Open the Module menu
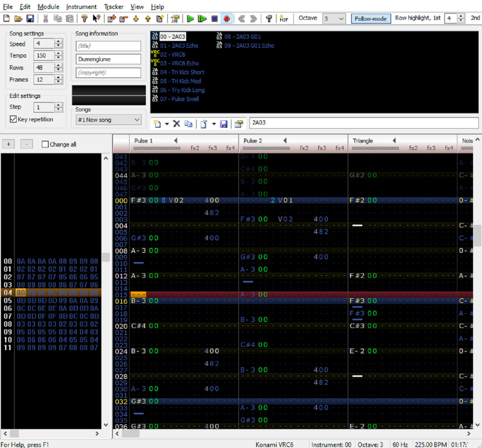This screenshot has width=482, height=448. (48, 7)
